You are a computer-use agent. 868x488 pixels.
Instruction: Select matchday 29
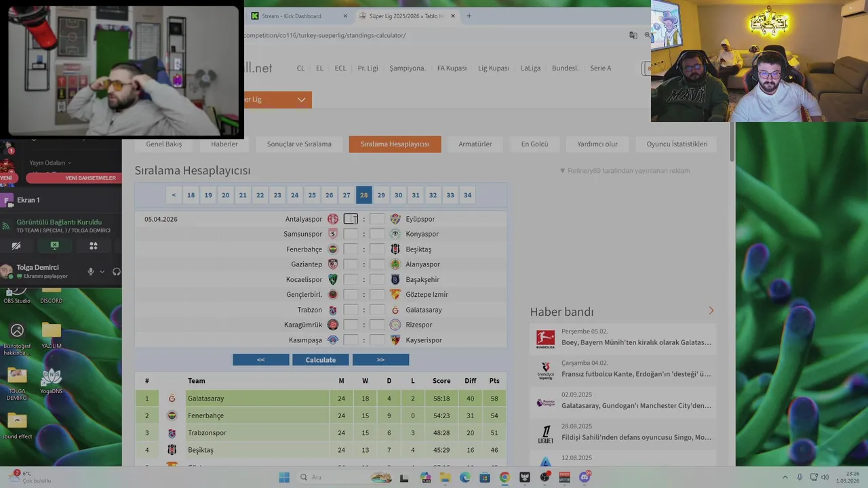381,195
